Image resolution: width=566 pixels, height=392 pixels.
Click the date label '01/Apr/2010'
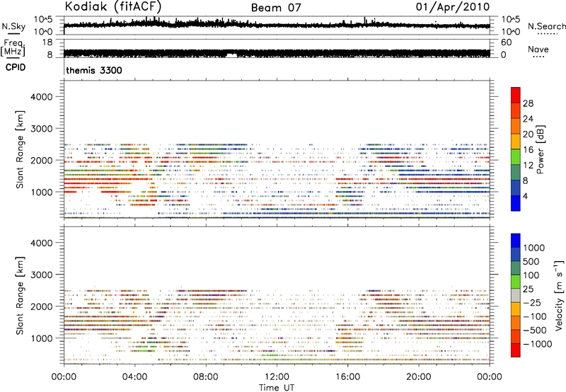point(453,7)
